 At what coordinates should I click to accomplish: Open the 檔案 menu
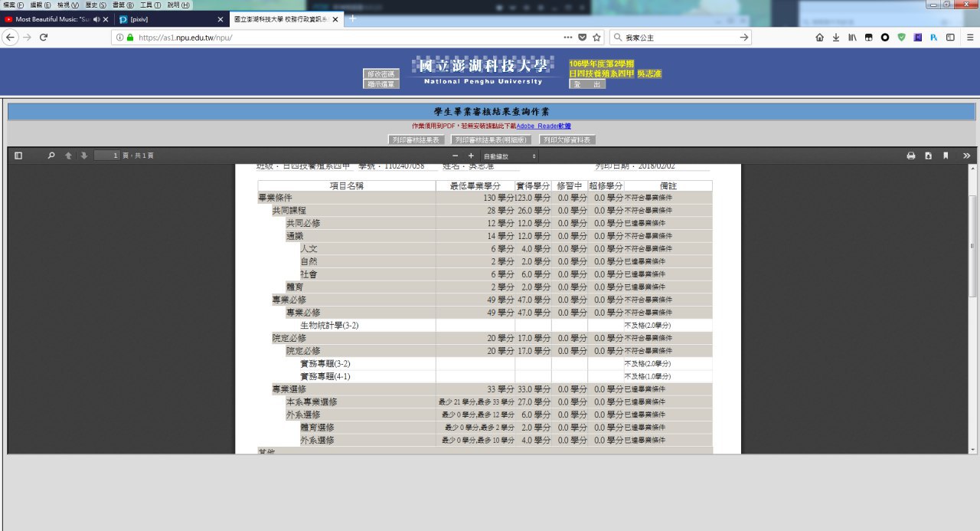15,5
